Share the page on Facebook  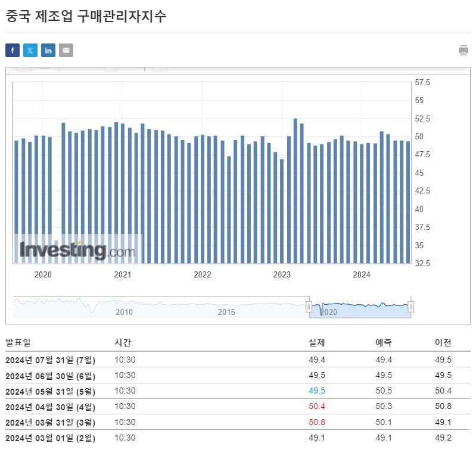tap(13, 51)
